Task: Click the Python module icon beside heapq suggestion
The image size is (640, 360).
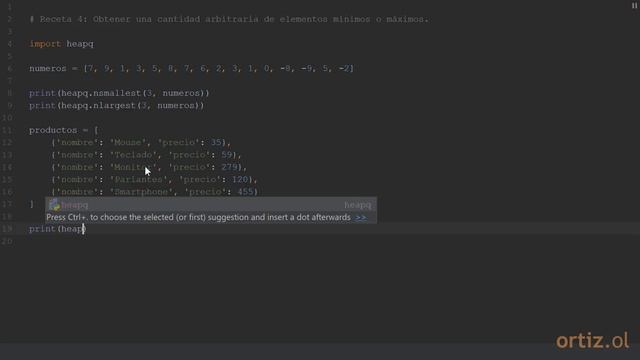Action: pyautogui.click(x=54, y=205)
